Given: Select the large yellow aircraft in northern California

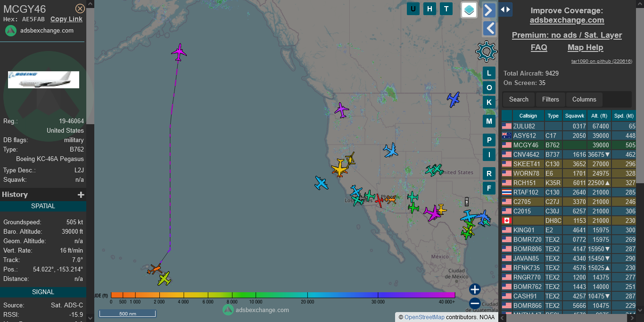Looking at the screenshot, I should [x=339, y=168].
